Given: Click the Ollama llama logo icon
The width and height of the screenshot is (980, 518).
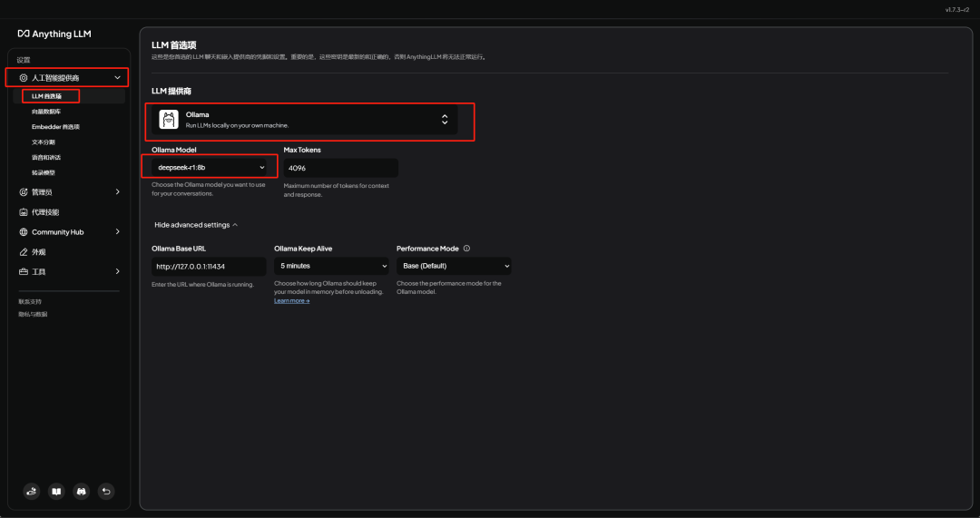Looking at the screenshot, I should [169, 120].
